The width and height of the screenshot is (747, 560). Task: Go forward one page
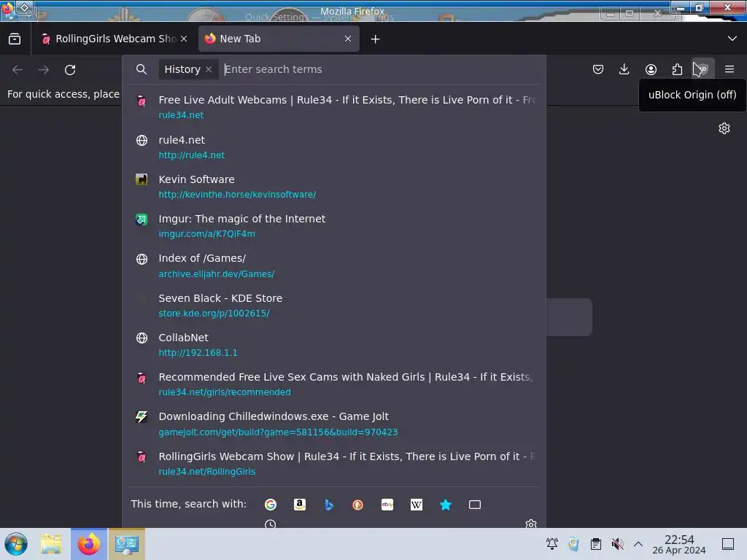44,69
